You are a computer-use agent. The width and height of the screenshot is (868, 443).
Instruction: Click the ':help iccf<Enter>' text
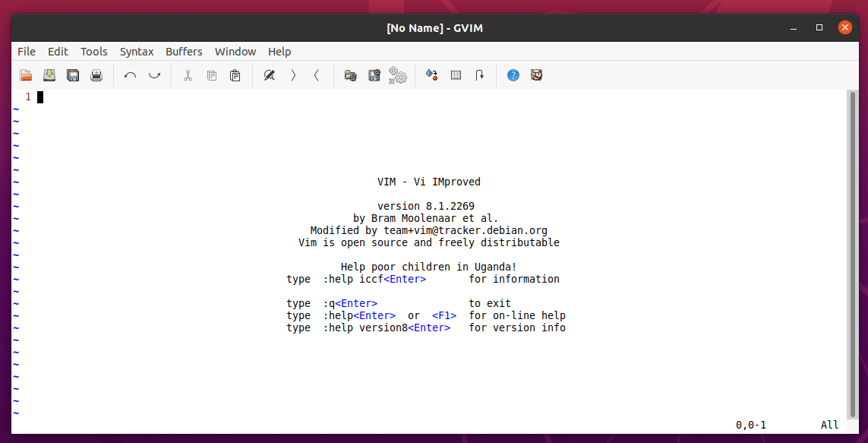click(375, 279)
